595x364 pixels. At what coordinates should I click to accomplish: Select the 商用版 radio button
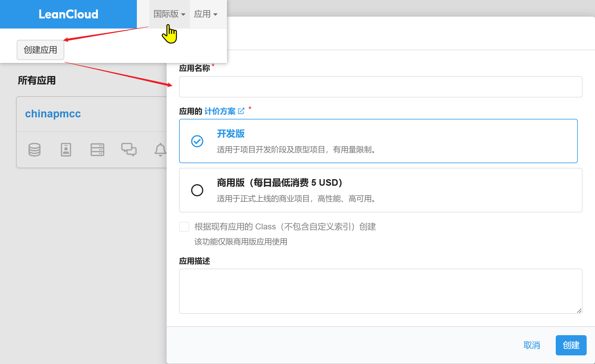[x=197, y=190]
